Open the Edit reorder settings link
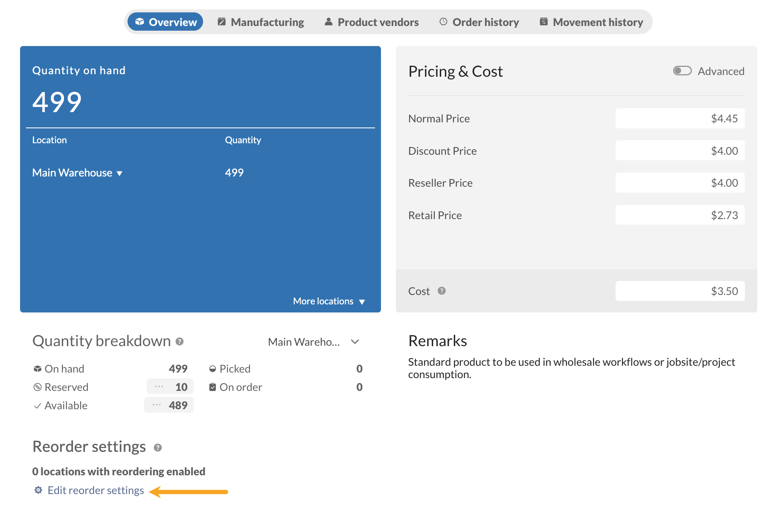 tap(96, 490)
